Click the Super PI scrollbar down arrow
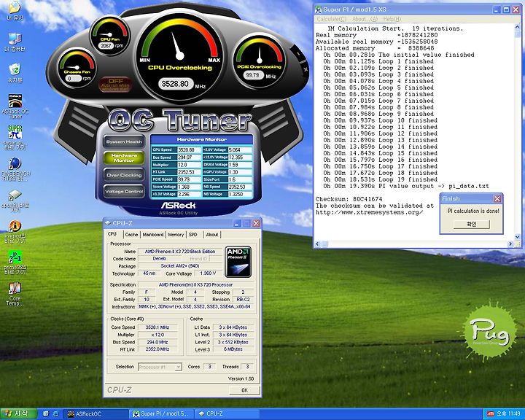Image resolution: width=525 pixels, height=420 pixels. 518,237
